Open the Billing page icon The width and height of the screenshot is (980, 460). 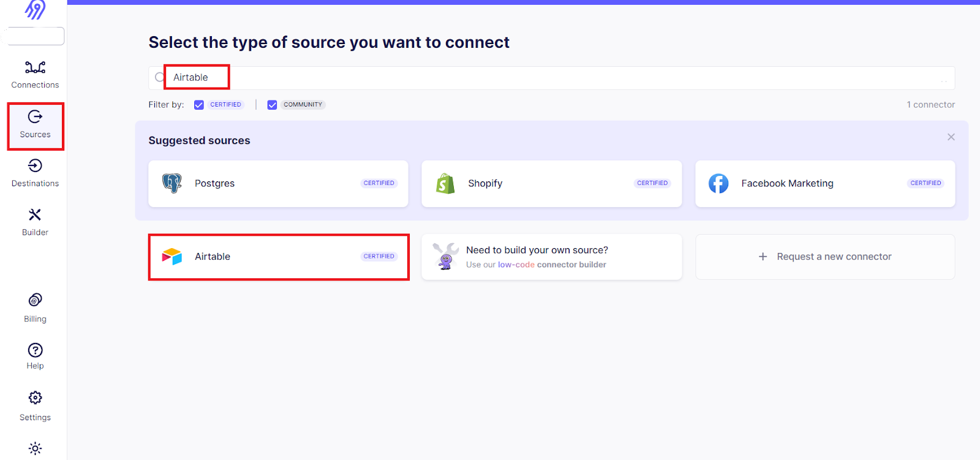coord(35,300)
